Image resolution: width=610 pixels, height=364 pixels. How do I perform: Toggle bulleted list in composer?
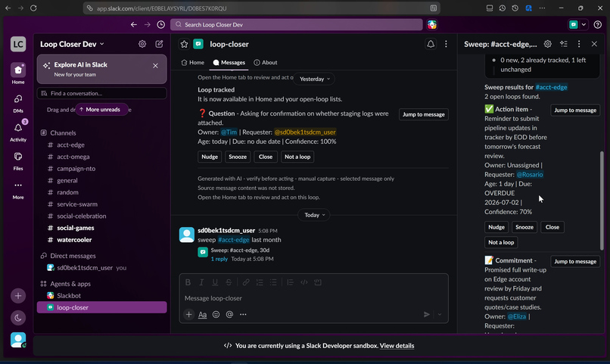pyautogui.click(x=273, y=282)
